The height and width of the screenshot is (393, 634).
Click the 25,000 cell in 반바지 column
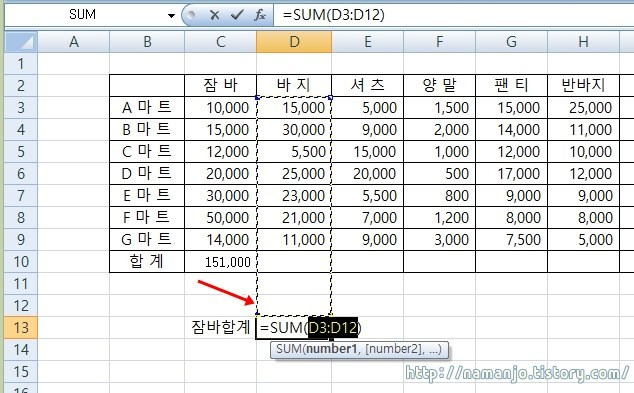[583, 108]
